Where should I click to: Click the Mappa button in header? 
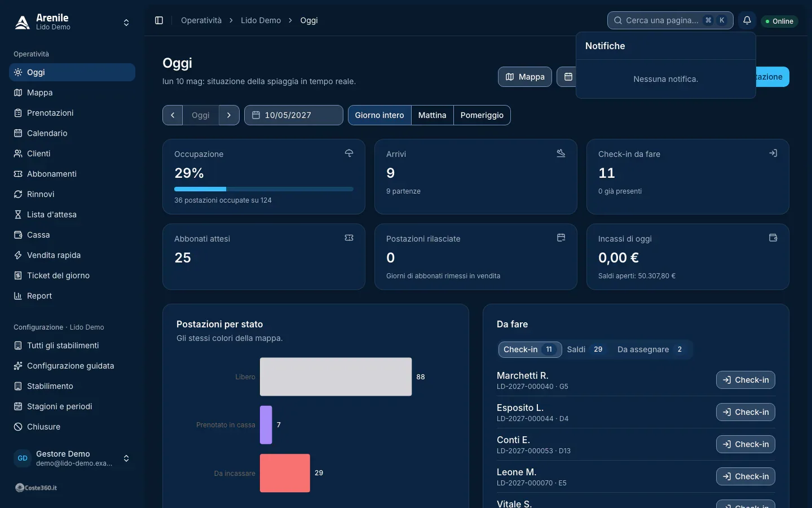(x=525, y=77)
